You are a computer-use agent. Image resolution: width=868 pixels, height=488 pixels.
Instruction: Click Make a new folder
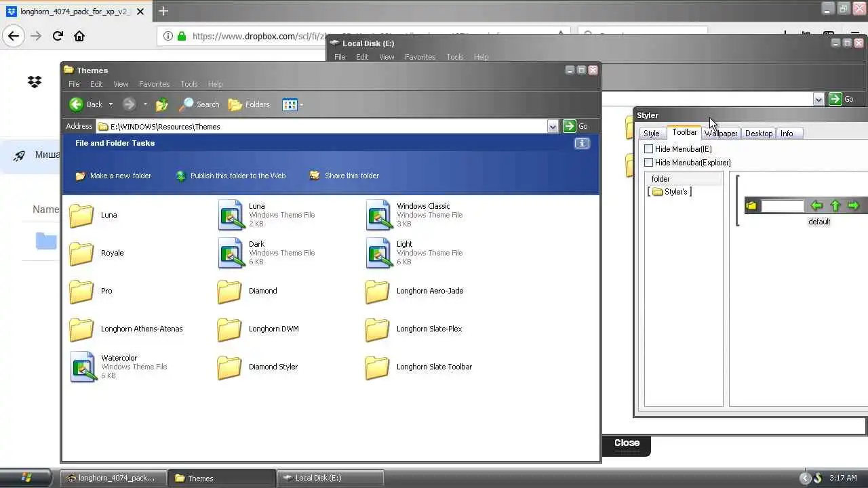tap(113, 176)
